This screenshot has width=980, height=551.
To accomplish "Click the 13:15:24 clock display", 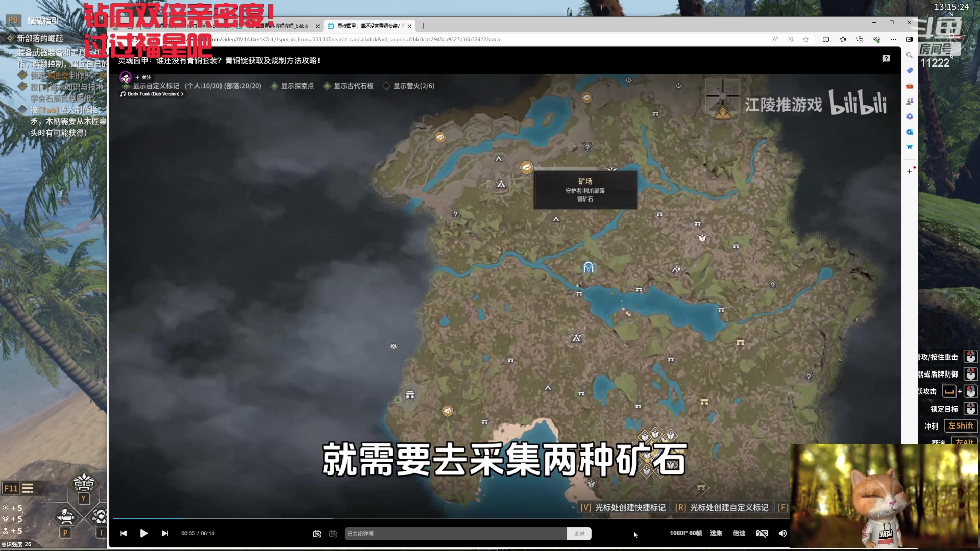I will click(951, 7).
